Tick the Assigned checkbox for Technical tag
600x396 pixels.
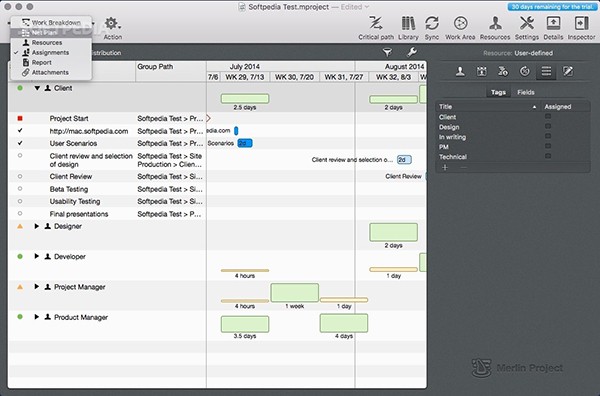tap(548, 156)
